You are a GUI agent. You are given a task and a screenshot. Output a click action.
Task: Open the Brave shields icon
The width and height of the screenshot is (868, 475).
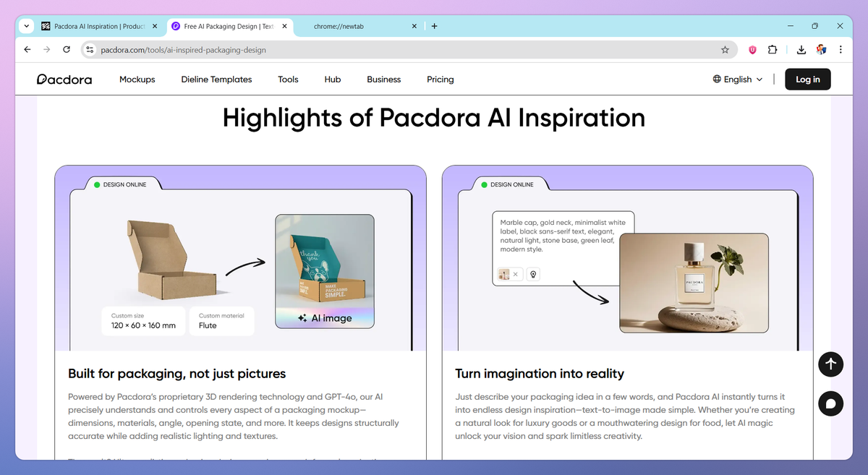(752, 50)
